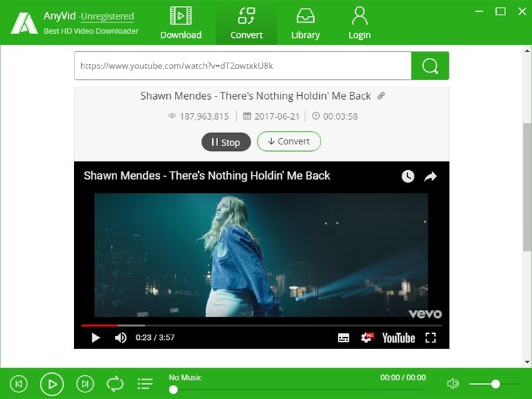
Task: Click the Convert download button
Action: (x=289, y=142)
